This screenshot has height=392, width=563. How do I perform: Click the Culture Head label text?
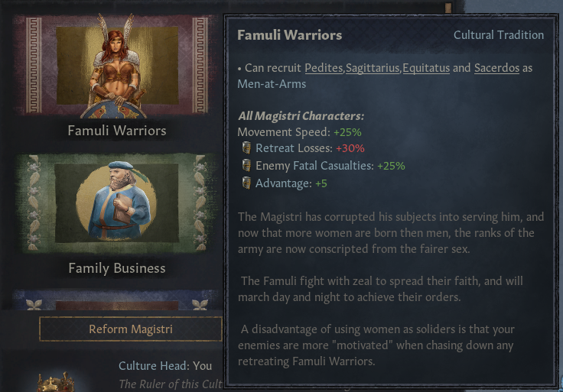coord(154,365)
